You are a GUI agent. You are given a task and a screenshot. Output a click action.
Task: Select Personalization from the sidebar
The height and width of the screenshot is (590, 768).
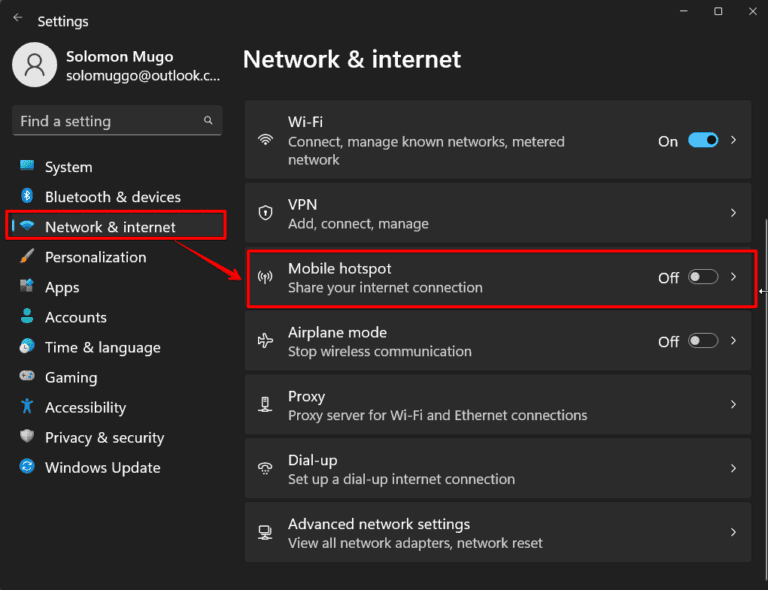pos(95,257)
